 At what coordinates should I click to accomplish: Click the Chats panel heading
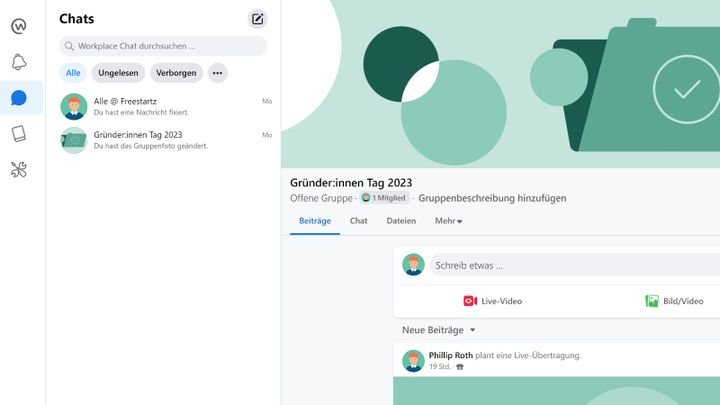pos(77,19)
